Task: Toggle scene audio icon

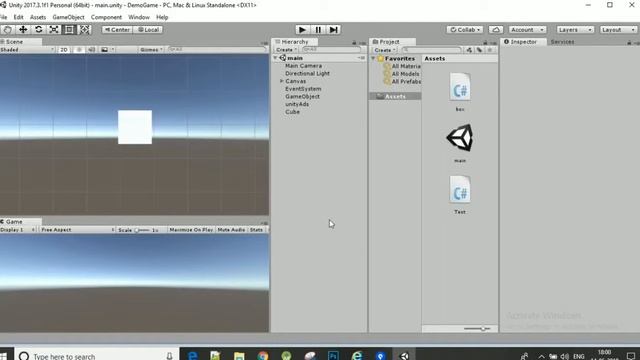Action: (92, 49)
